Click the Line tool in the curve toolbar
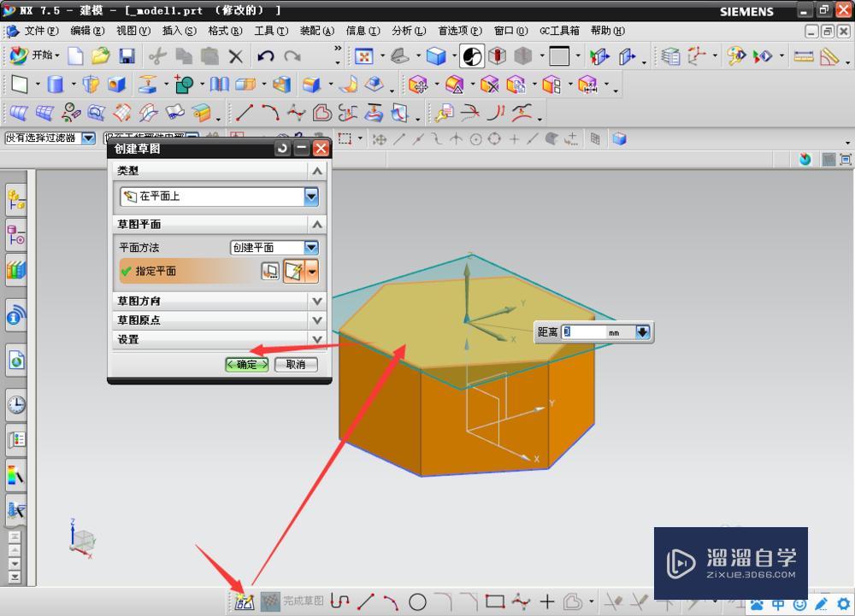855x616 pixels. 245,113
